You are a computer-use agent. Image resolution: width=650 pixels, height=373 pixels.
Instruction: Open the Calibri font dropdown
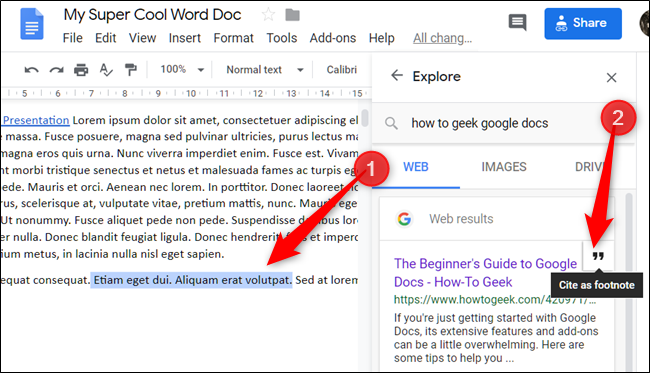coord(342,70)
